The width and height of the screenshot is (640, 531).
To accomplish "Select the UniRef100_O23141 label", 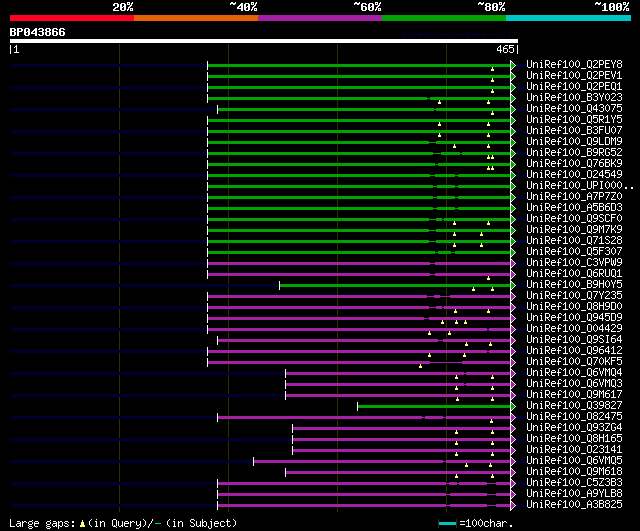I will [x=574, y=450].
